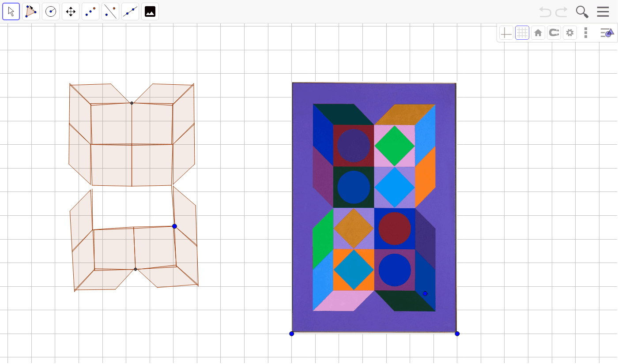Select the Polygon tool

31,11
